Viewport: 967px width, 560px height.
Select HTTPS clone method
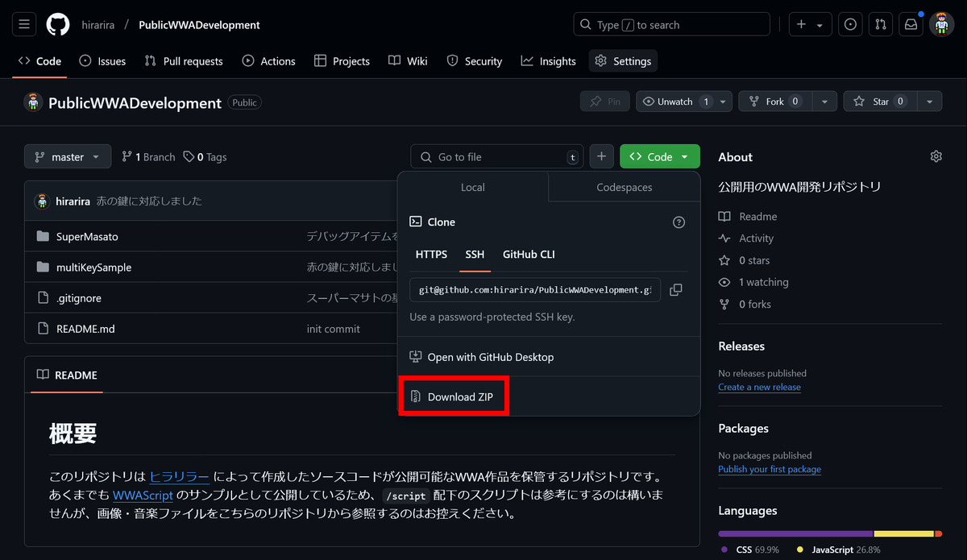[431, 255]
